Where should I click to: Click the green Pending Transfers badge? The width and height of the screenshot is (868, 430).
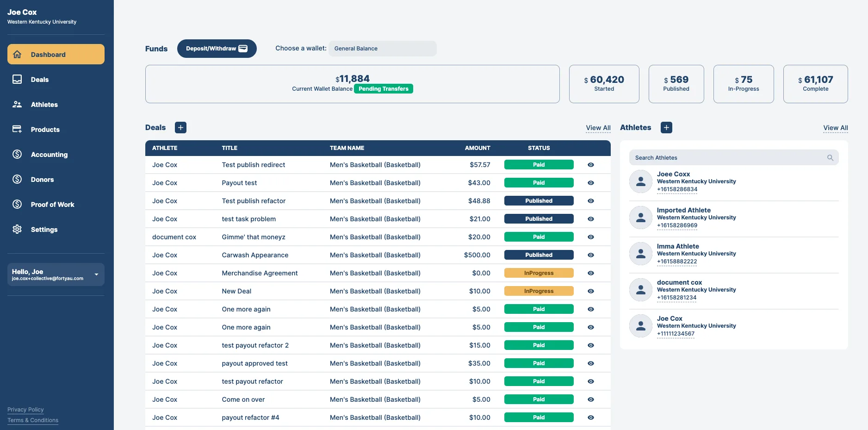(x=384, y=89)
